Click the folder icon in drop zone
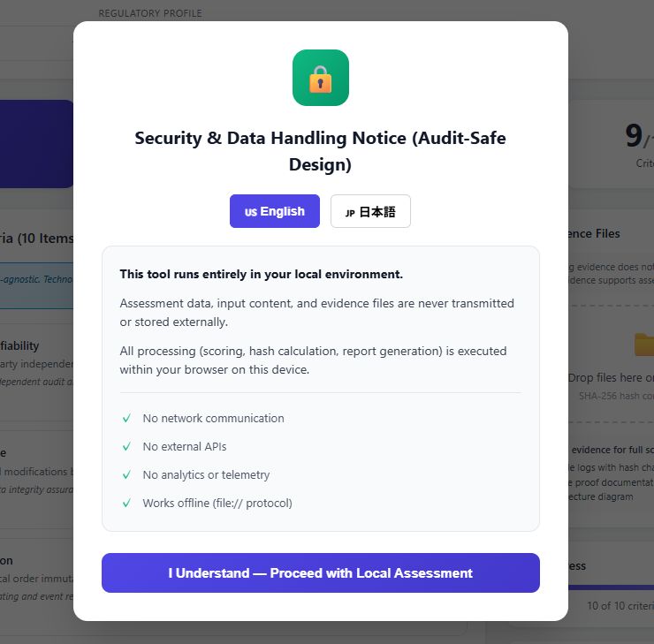The height and width of the screenshot is (644, 654). click(x=643, y=344)
